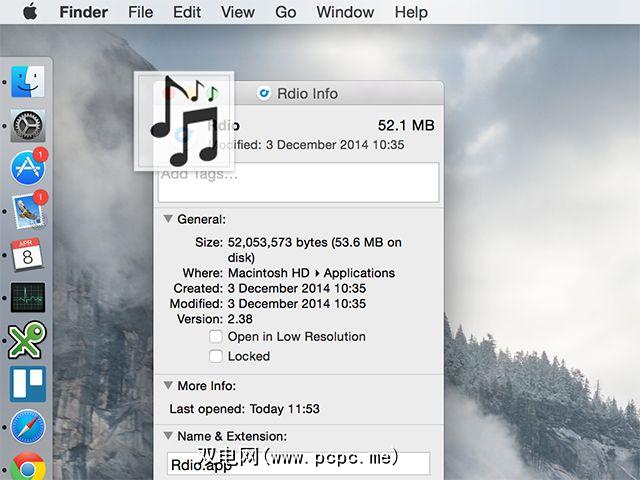
Task: Launch Activity Monitor from the Dock
Action: coord(27,297)
